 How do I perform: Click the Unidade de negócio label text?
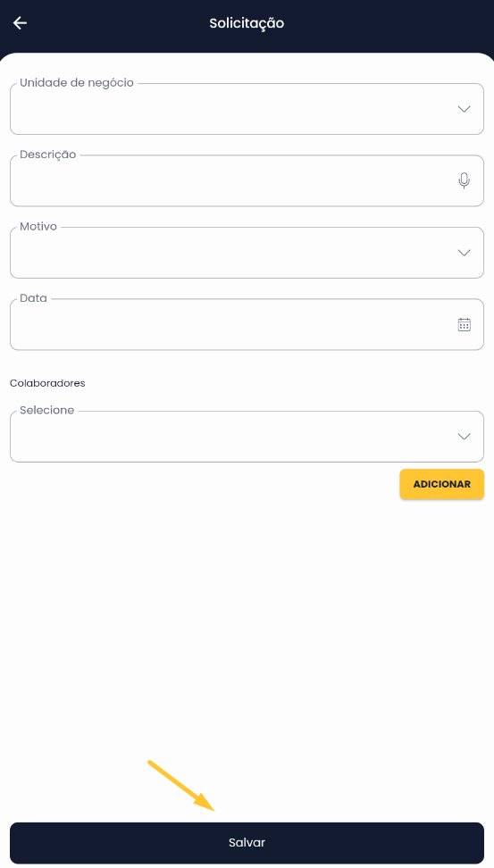77,82
